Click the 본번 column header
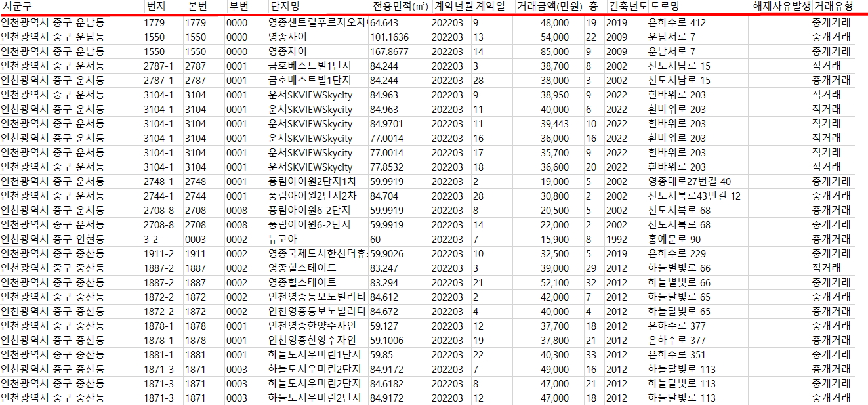The image size is (868, 405). (197, 6)
